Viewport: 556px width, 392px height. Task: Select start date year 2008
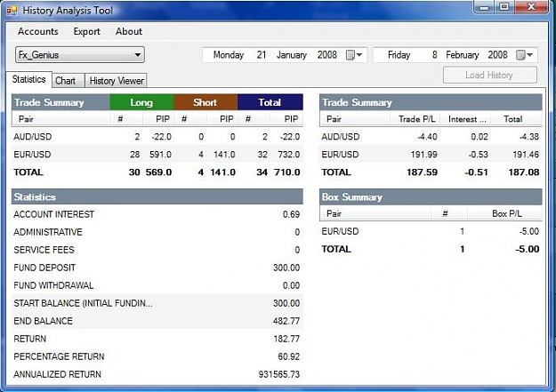[327, 55]
